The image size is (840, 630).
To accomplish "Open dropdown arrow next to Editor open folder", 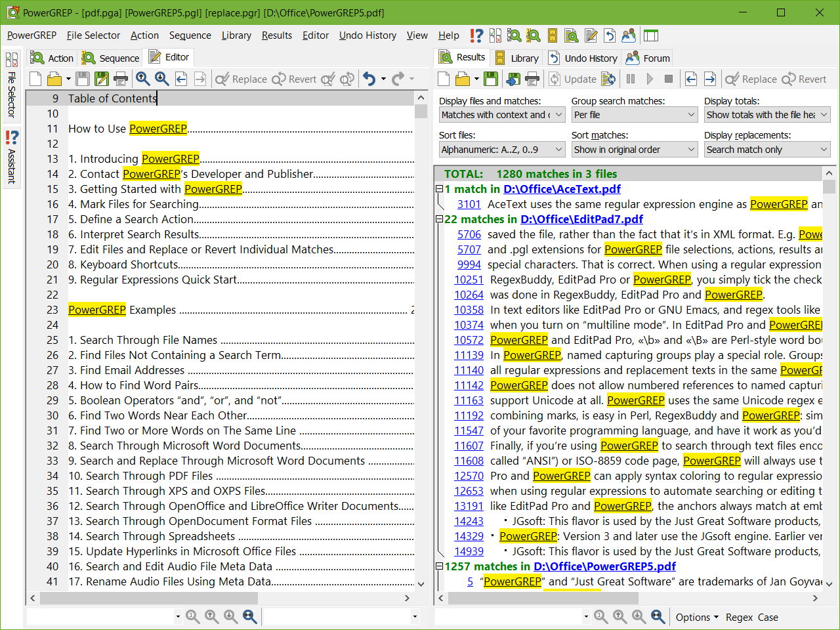I will pyautogui.click(x=68, y=79).
